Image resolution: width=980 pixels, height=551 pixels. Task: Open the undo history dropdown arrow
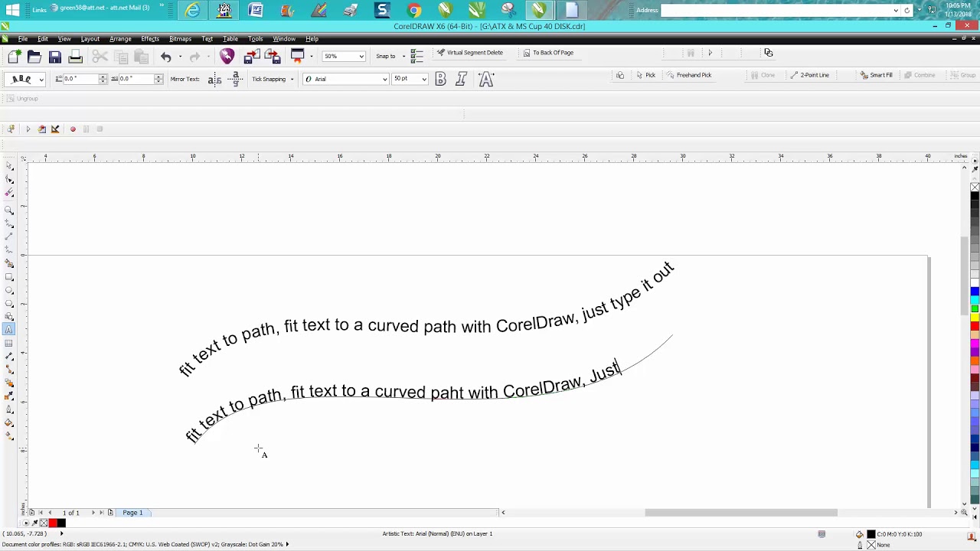(x=180, y=57)
